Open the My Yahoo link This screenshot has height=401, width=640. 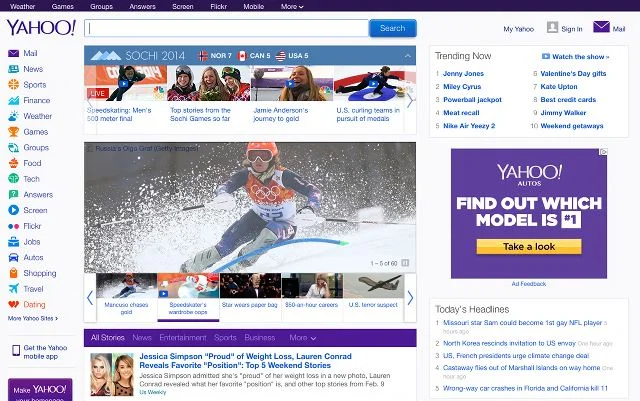tap(518, 29)
